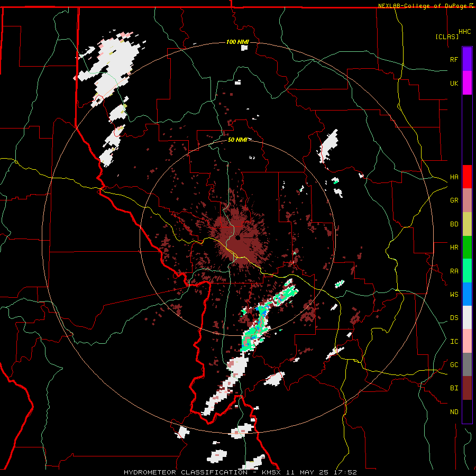Click the HA red legend swatch
476x476 pixels.
[467, 177]
